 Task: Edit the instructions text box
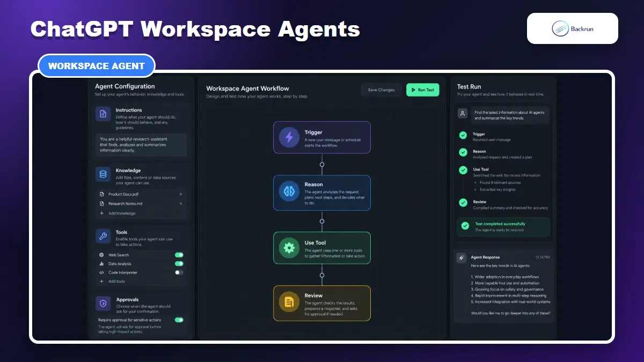click(141, 145)
